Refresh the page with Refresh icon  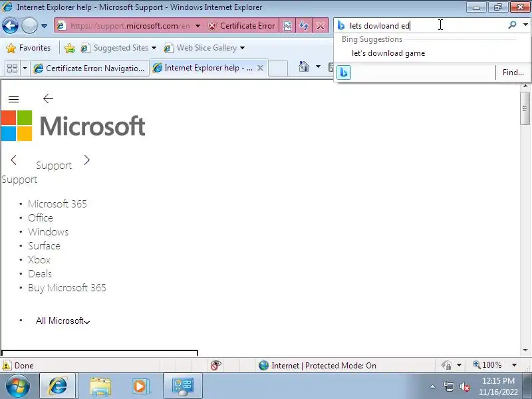pyautogui.click(x=304, y=26)
